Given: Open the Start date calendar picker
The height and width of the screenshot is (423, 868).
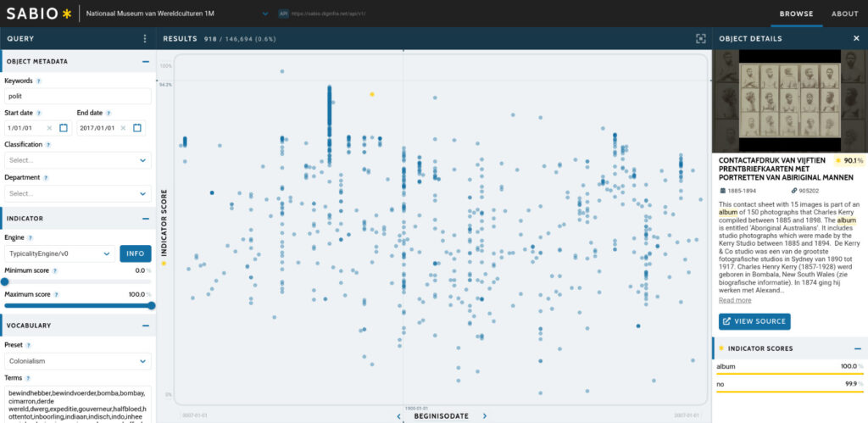Looking at the screenshot, I should click(x=64, y=128).
